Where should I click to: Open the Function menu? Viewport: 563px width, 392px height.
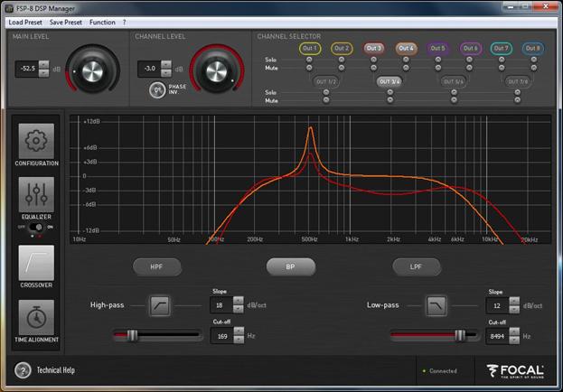[102, 22]
